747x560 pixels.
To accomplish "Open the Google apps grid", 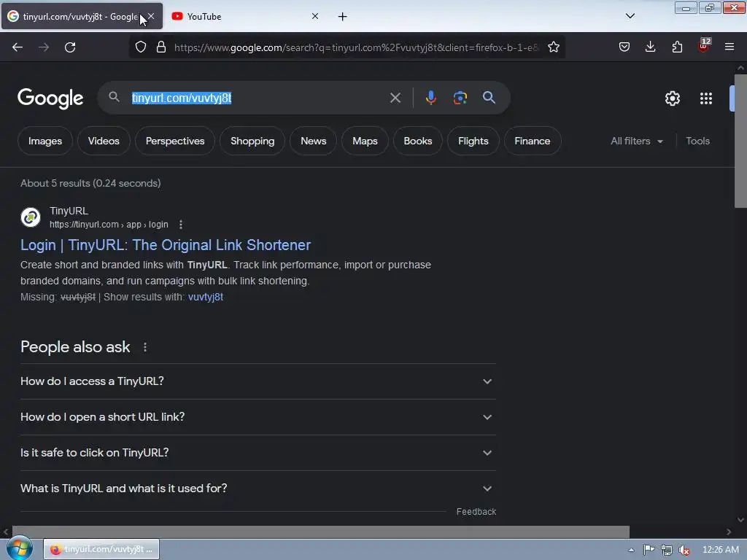I will click(705, 98).
